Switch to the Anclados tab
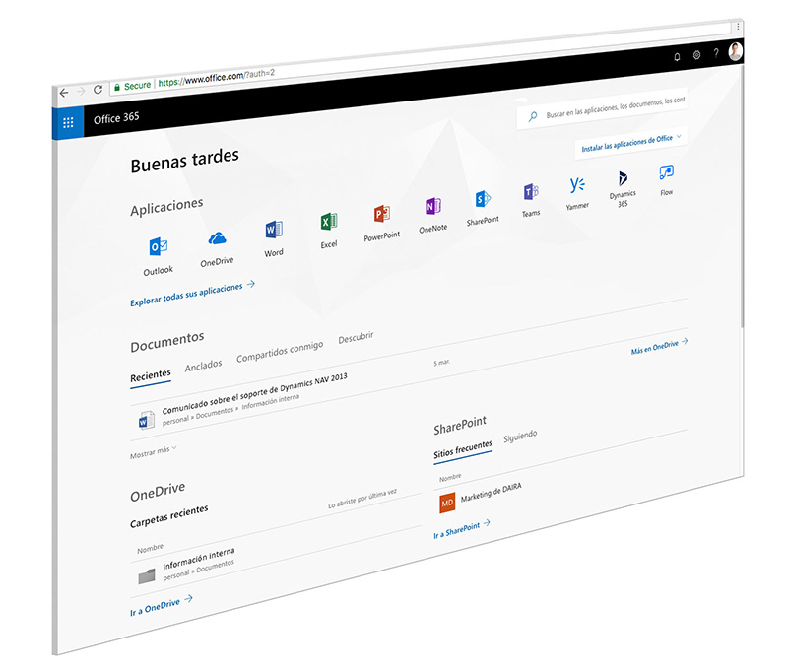788x672 pixels. (x=203, y=366)
